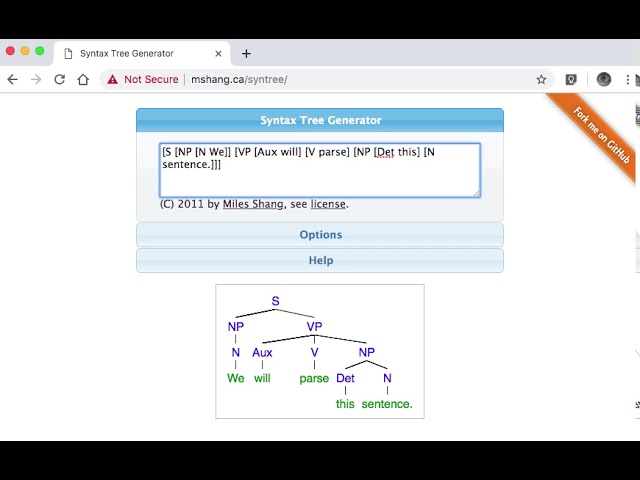Click the macOS green fullscreen button
Image resolution: width=640 pixels, height=480 pixels.
point(40,51)
